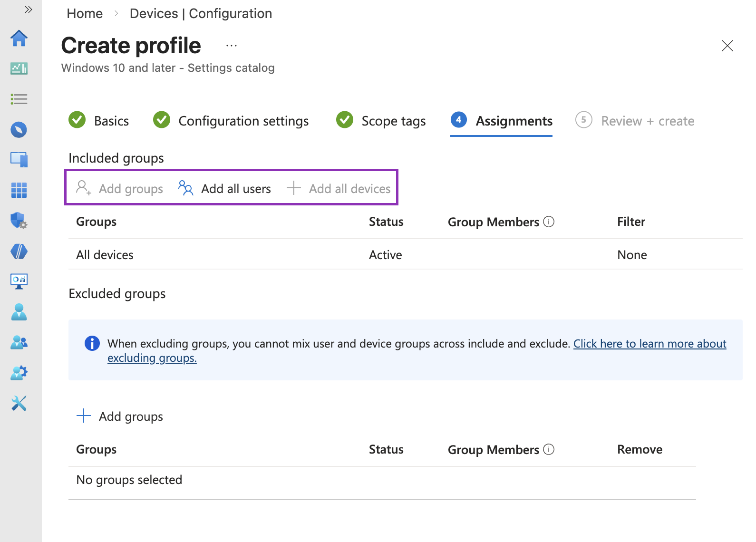The height and width of the screenshot is (542, 756).
Task: Open the blue slashed-circle sidebar icon
Action: pyautogui.click(x=19, y=251)
